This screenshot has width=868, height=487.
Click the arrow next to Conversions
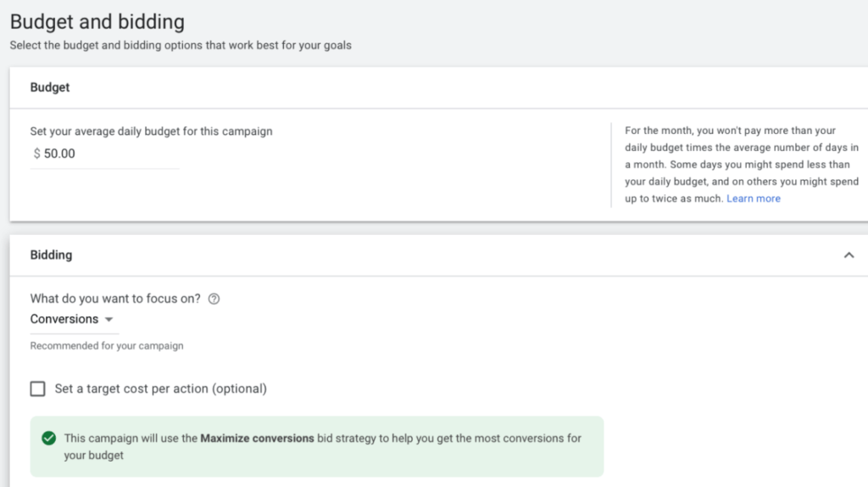point(108,320)
